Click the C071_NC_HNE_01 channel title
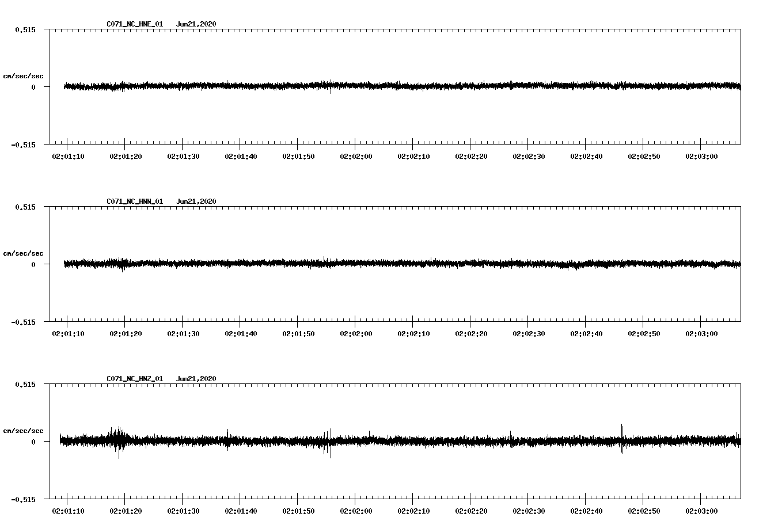782x532 pixels. (135, 24)
